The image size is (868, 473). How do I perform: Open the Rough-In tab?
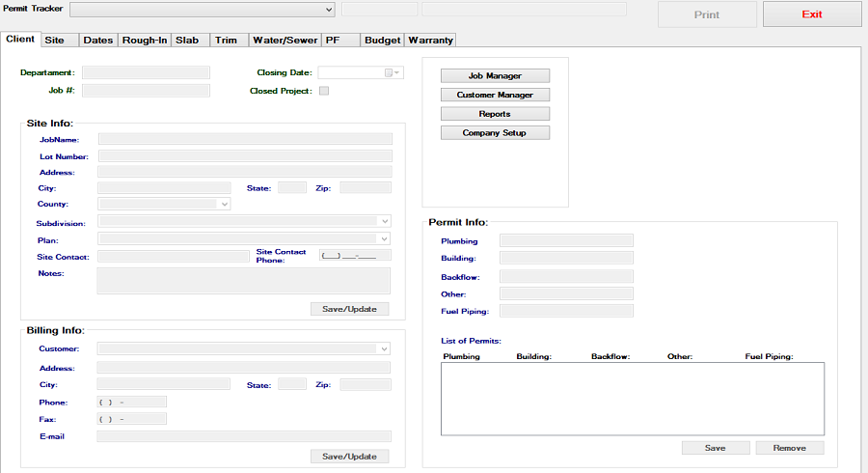tap(145, 41)
